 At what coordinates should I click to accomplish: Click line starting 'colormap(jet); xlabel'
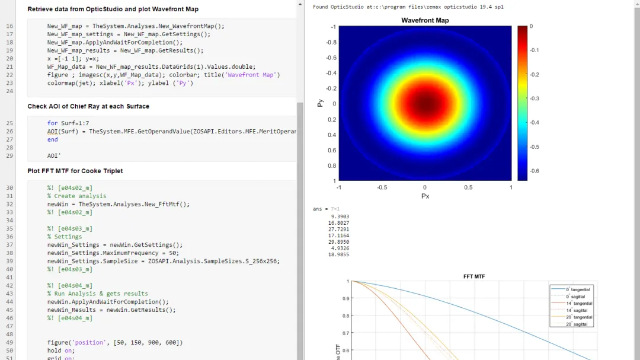(120, 83)
